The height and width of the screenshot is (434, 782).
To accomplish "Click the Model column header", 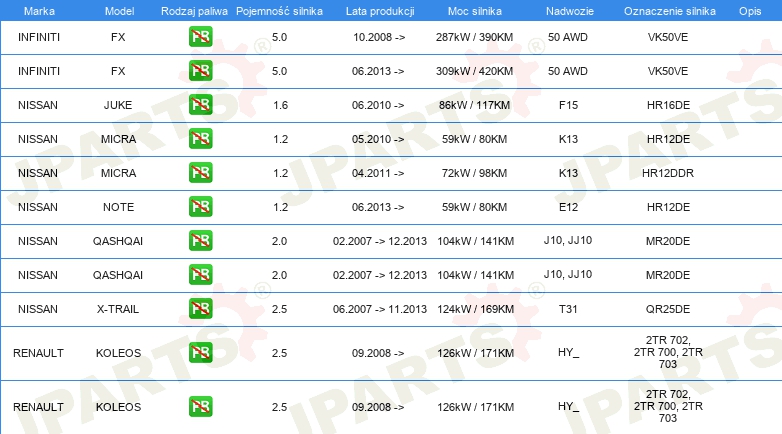I will [x=119, y=11].
